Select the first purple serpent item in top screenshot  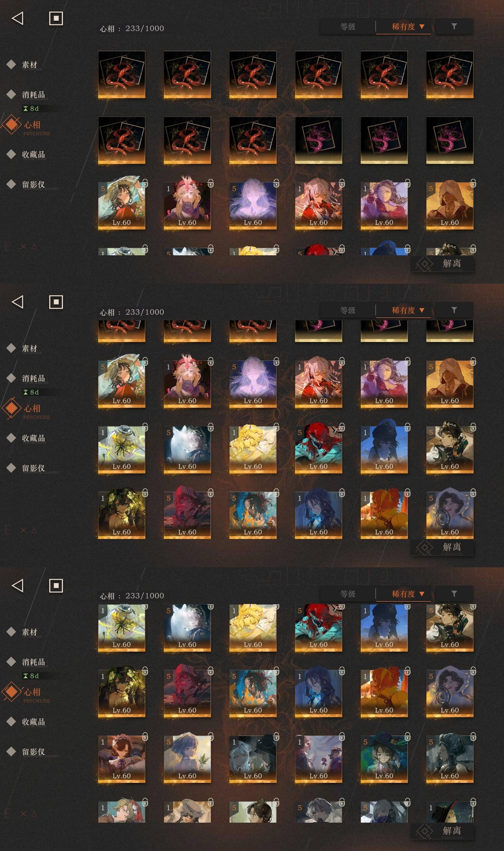pyautogui.click(x=319, y=140)
